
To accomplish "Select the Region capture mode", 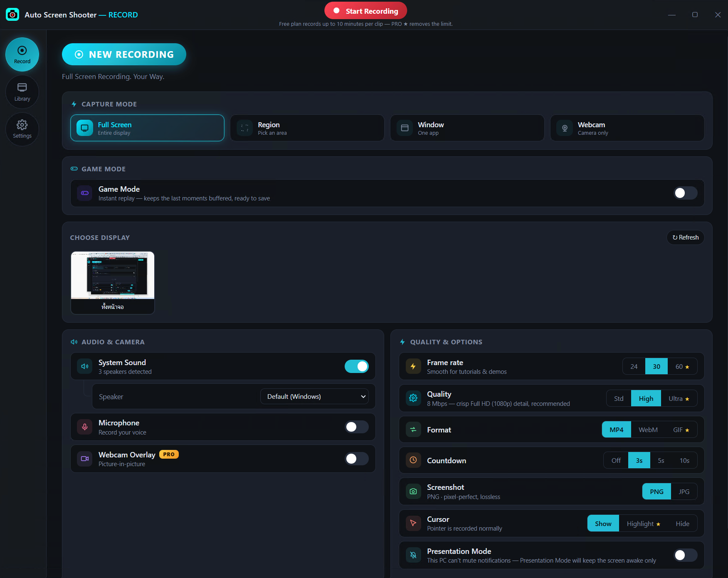I will point(307,128).
